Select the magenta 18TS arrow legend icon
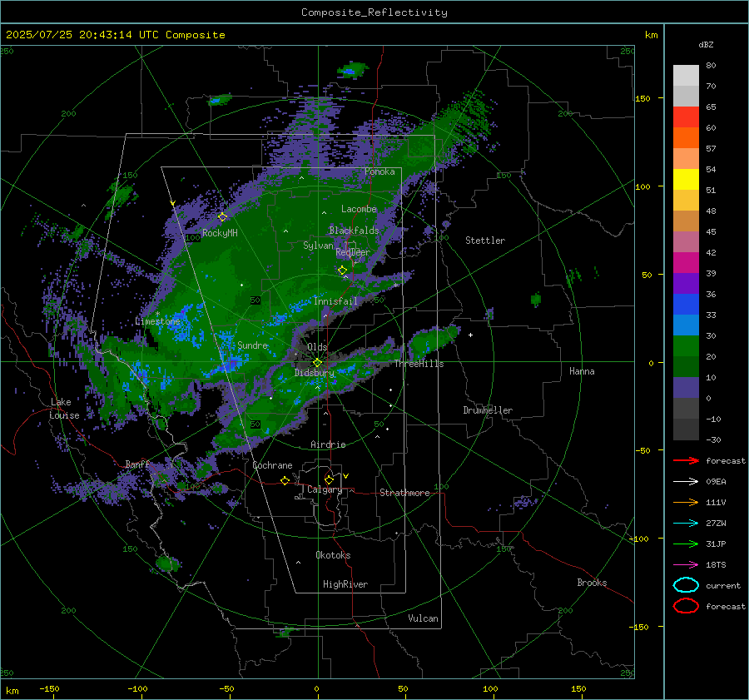 [686, 565]
